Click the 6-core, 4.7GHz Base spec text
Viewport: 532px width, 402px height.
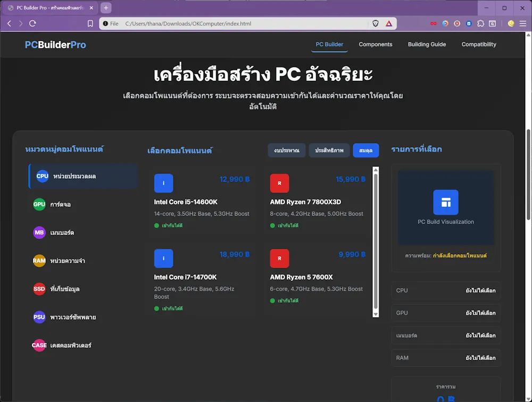pos(316,289)
